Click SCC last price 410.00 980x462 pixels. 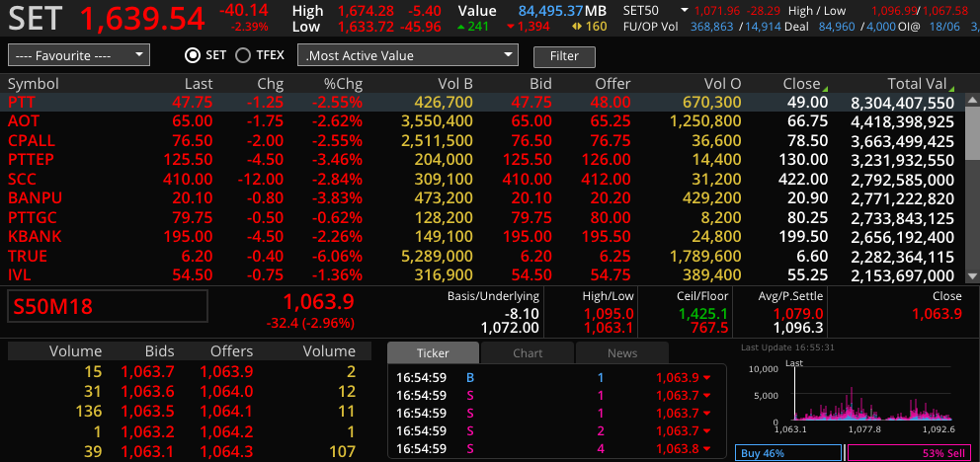coord(188,180)
